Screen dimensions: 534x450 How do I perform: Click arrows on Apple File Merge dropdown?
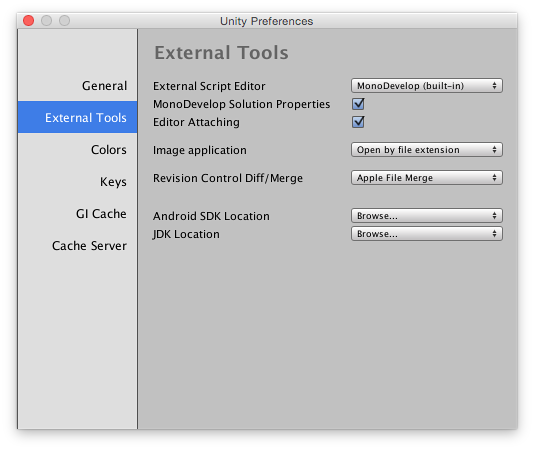[494, 178]
